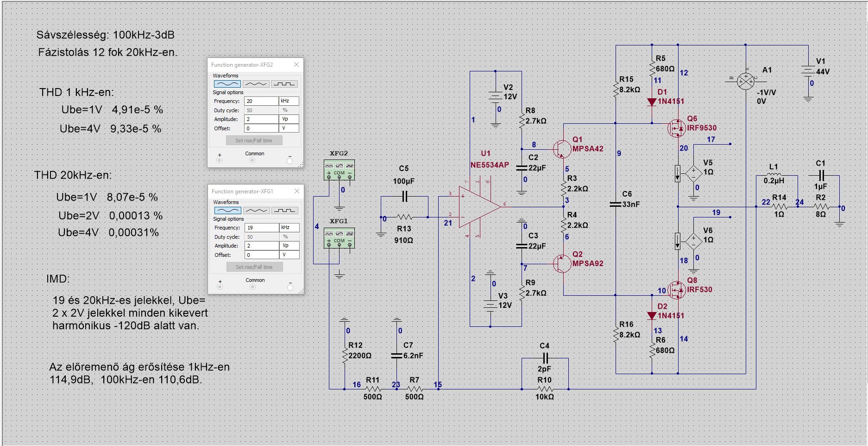This screenshot has height=446, width=868.
Task: Select the V1 44V battery symbol
Action: [x=808, y=70]
